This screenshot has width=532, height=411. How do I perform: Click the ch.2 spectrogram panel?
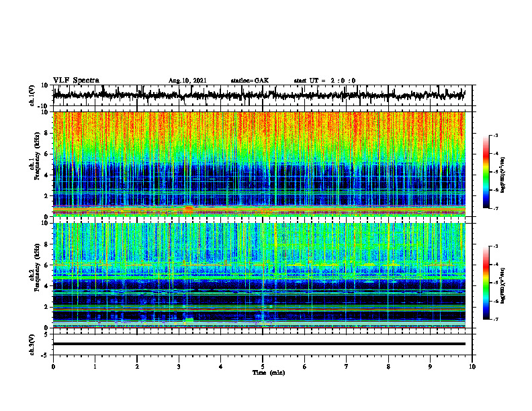click(x=259, y=275)
